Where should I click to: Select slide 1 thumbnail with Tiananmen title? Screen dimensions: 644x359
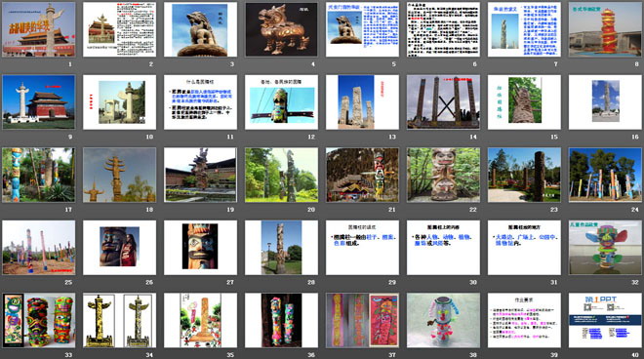pyautogui.click(x=39, y=29)
